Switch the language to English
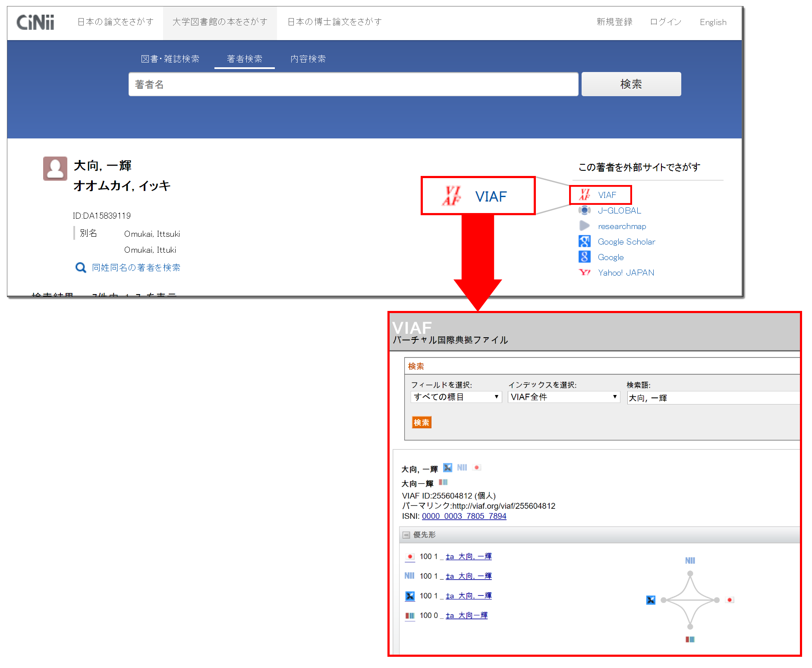Viewport: 812px width, 668px height. point(713,22)
